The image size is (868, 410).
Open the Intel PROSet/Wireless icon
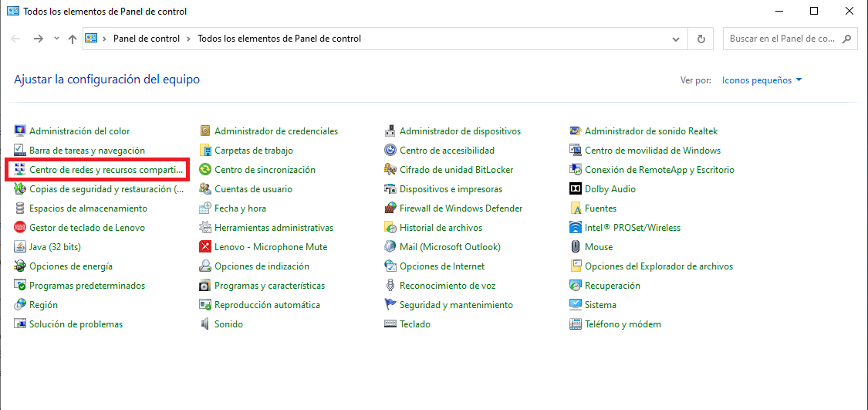pos(576,228)
